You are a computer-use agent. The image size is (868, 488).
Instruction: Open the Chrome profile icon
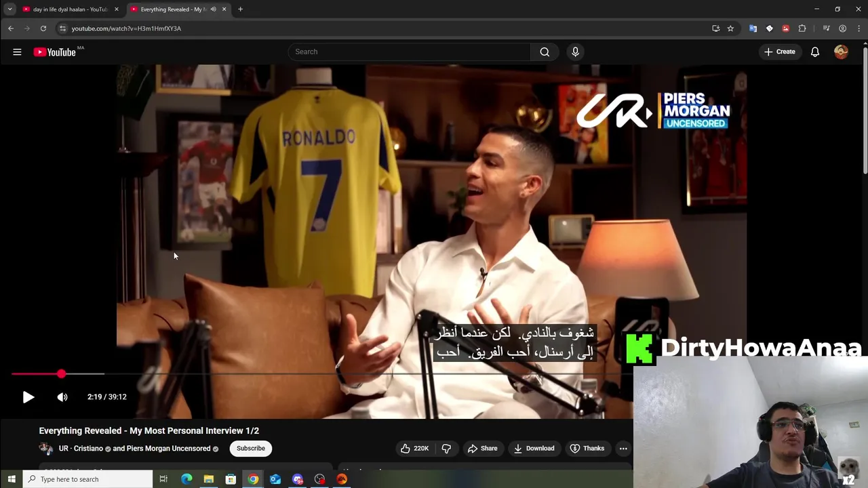coord(842,28)
